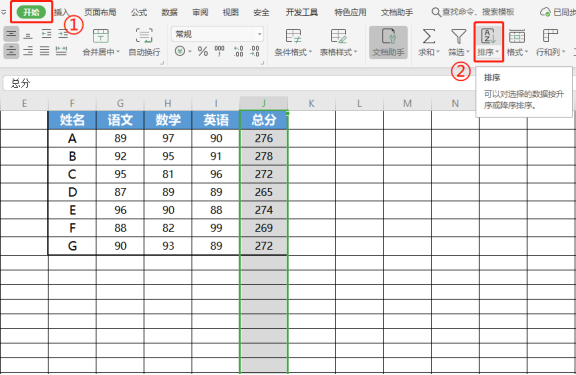
Task: Click the 格式 cell format icon
Action: tap(517, 36)
